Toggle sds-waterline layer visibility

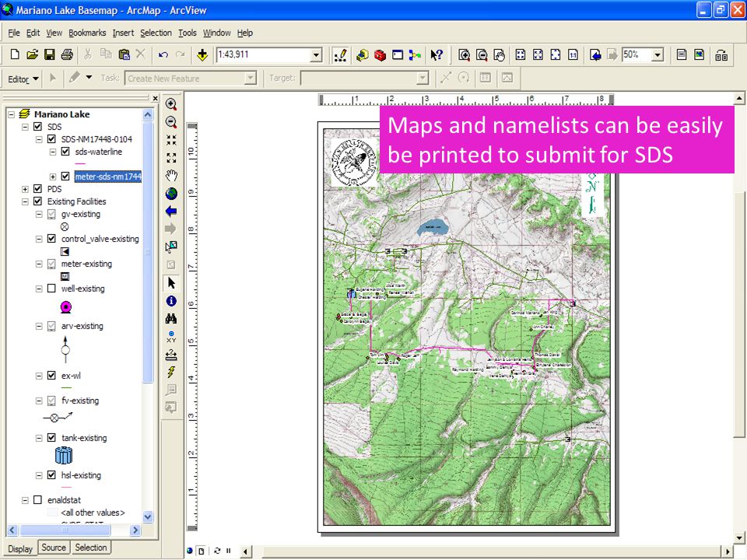[65, 152]
